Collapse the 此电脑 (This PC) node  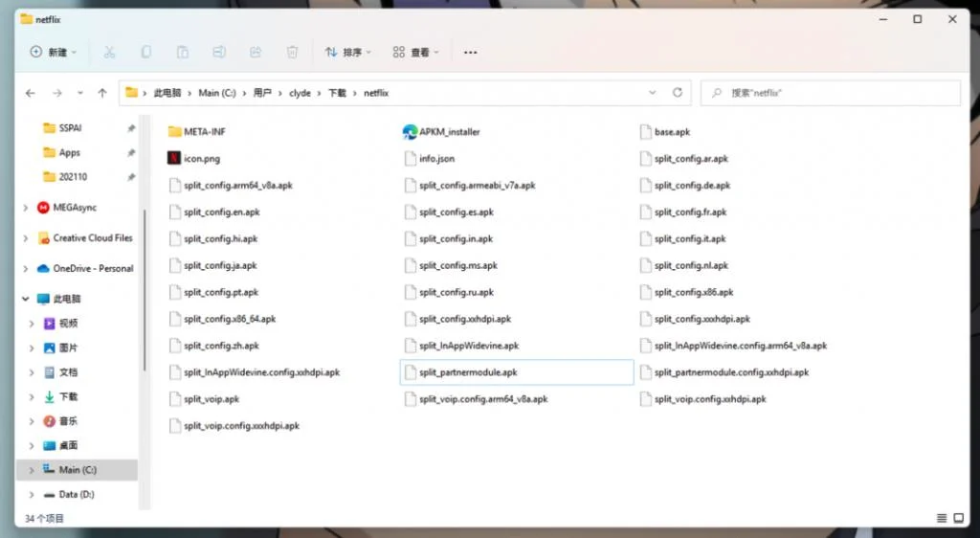coord(26,300)
